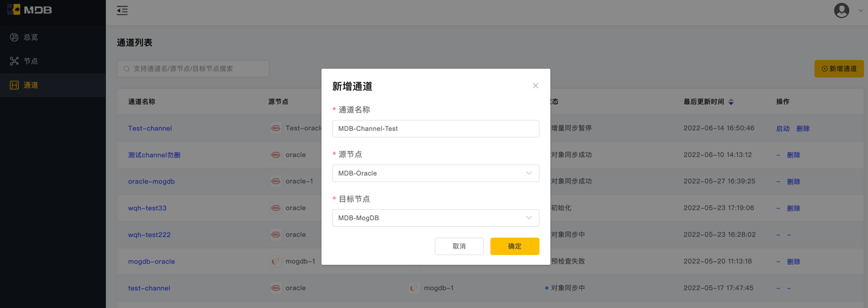
Task: Open the 目标节点 dropdown
Action: (436, 218)
